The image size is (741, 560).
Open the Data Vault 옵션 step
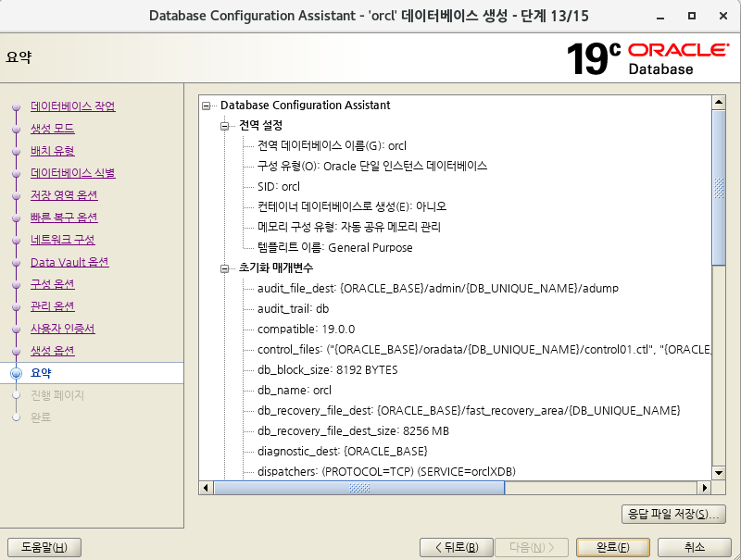(69, 262)
